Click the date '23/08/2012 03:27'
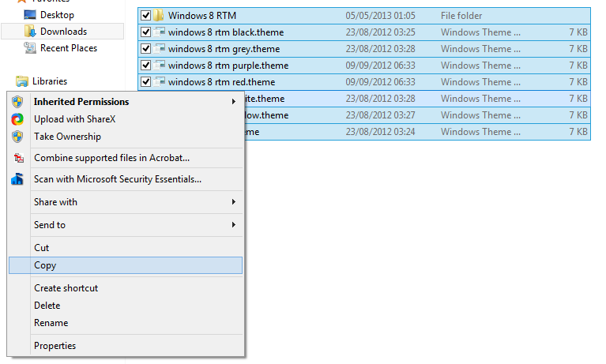This screenshot has height=364, width=606. click(x=380, y=115)
